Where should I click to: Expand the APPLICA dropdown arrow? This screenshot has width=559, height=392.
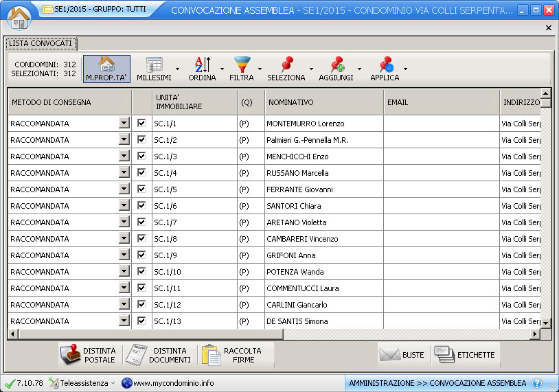[405, 69]
